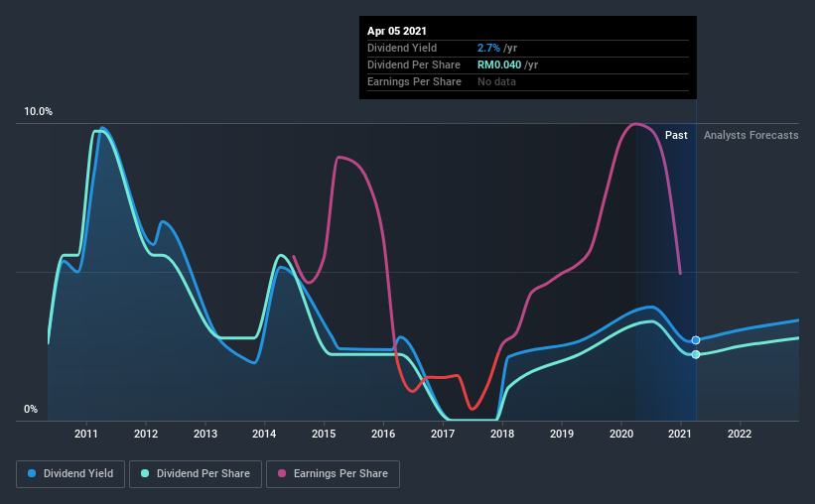This screenshot has width=815, height=504.
Task: Click the 2017 x-axis label
Action: [x=443, y=434]
